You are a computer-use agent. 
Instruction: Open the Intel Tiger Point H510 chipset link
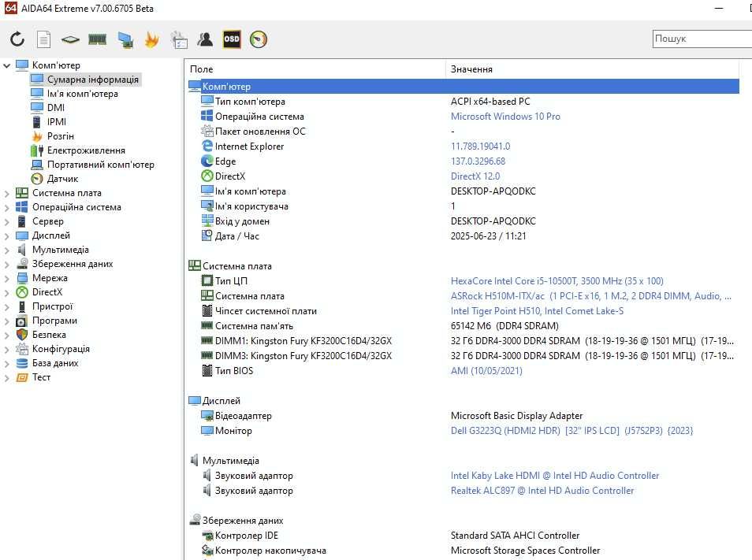coord(537,311)
